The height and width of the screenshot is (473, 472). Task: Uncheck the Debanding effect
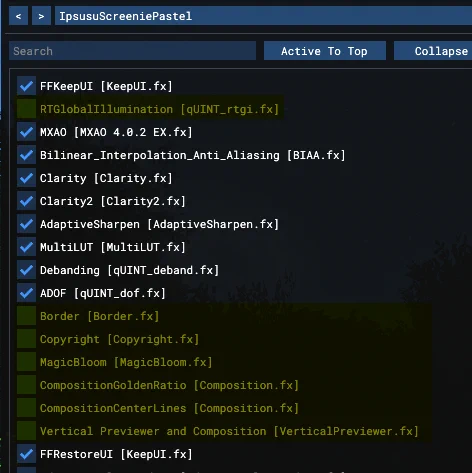(26, 270)
